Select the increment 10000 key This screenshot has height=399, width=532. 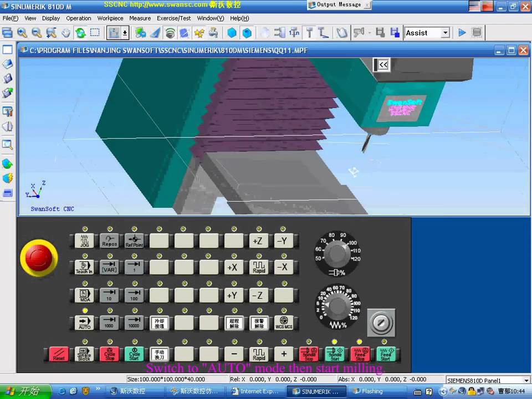pos(134,323)
